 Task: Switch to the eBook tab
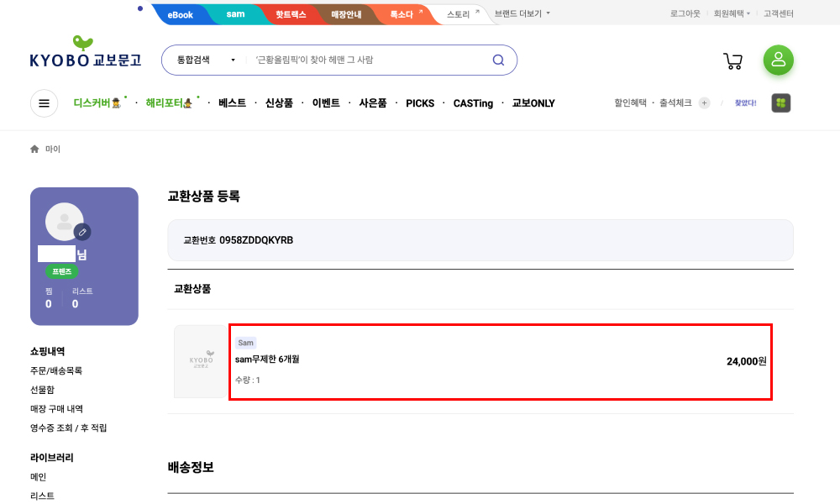(x=180, y=14)
